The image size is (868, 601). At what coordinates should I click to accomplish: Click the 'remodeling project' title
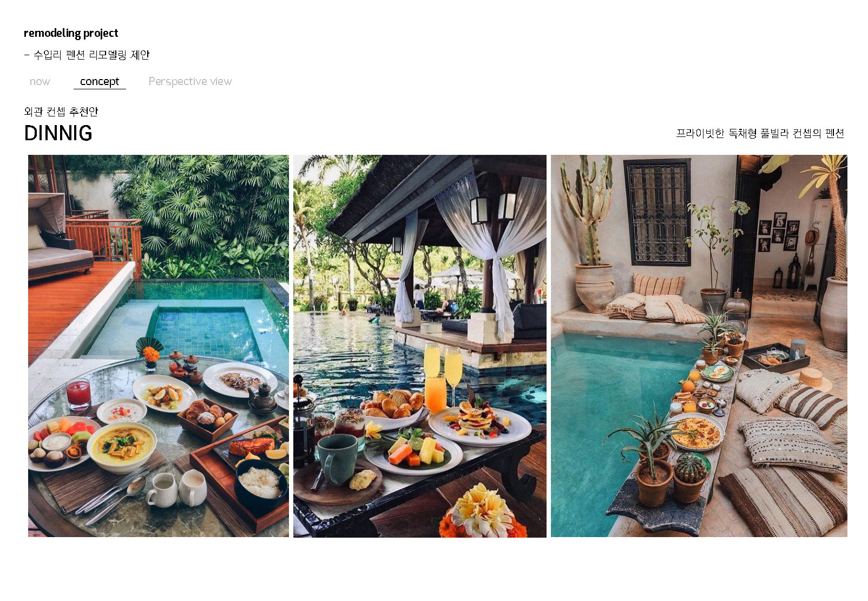[71, 33]
